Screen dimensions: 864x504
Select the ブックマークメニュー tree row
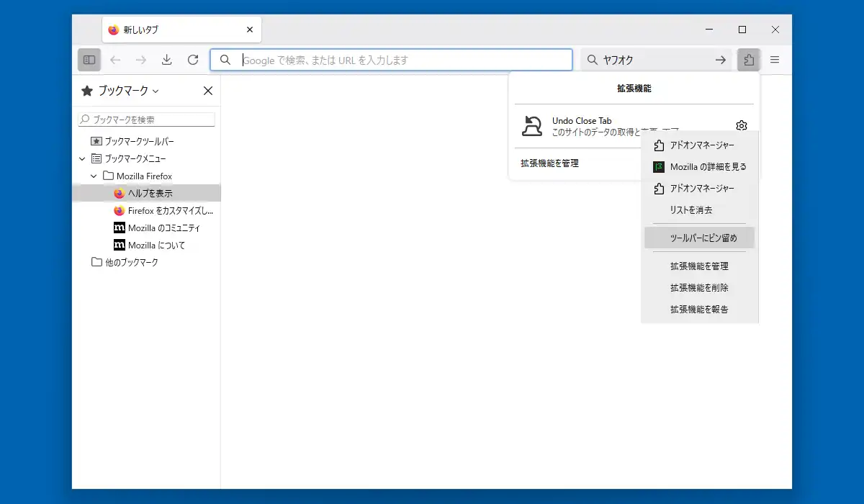[147, 158]
